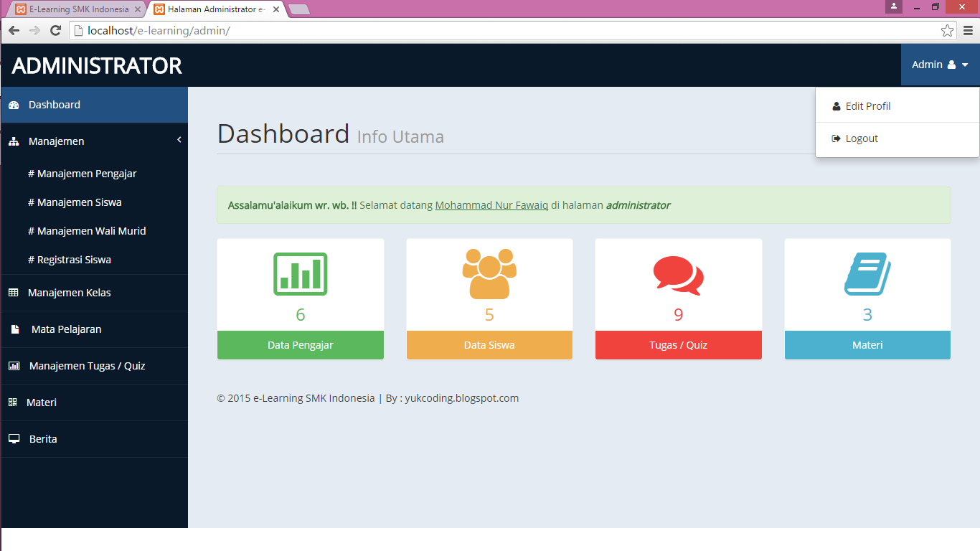The height and width of the screenshot is (551, 980).
Task: Click the orange Data Siswa people icon
Action: click(x=489, y=273)
